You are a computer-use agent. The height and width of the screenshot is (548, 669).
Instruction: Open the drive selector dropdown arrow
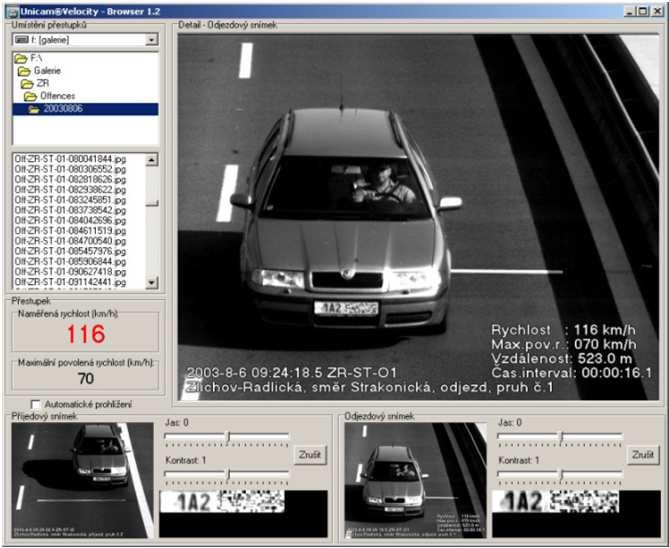151,40
